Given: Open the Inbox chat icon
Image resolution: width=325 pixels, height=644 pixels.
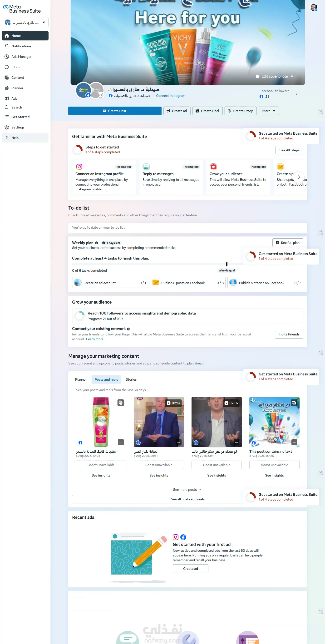Looking at the screenshot, I should (x=7, y=67).
